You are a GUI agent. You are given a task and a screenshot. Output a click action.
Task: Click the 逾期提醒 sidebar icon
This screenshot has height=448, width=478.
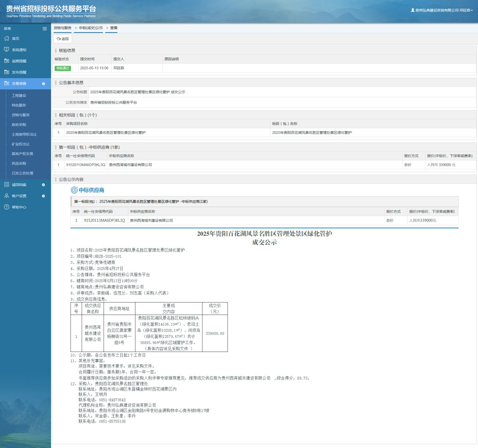[x=6, y=61]
